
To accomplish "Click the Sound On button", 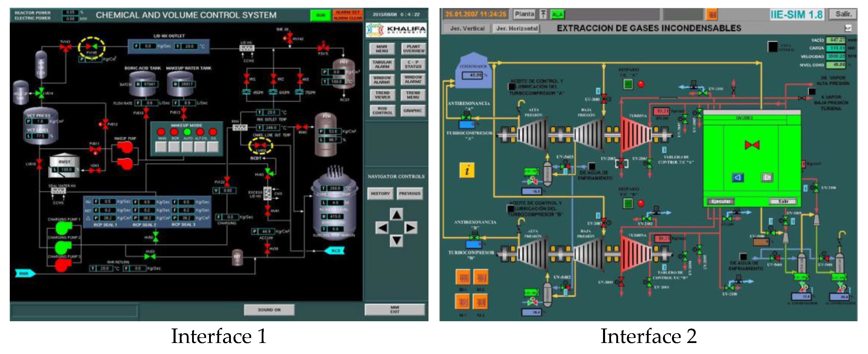I will click(x=269, y=309).
